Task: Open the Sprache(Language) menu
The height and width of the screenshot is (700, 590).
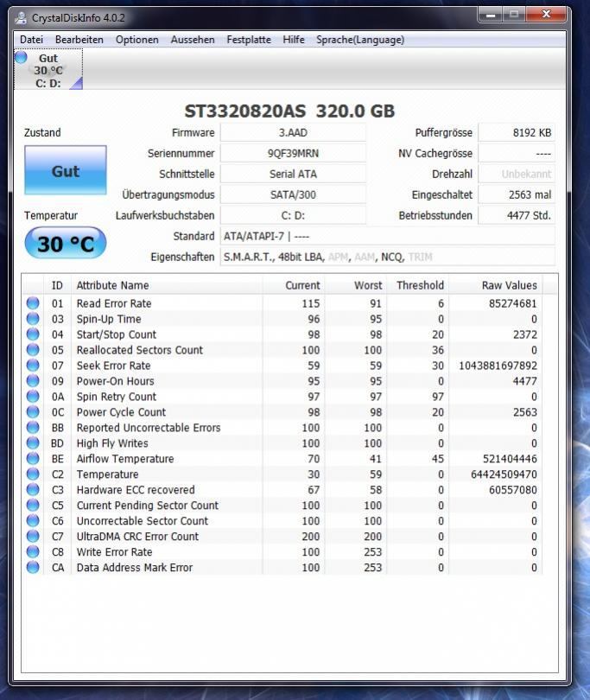Action: point(360,40)
